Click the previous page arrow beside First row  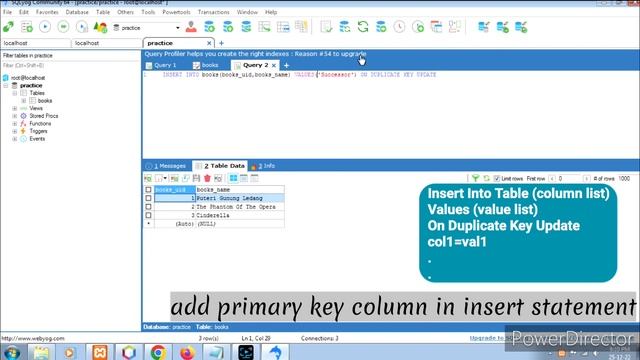pos(552,179)
